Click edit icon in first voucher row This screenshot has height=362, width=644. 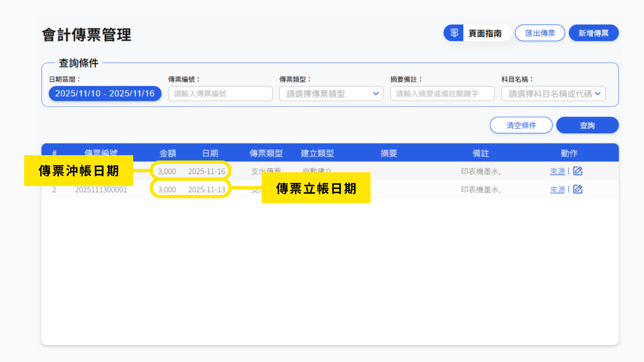[x=578, y=171]
